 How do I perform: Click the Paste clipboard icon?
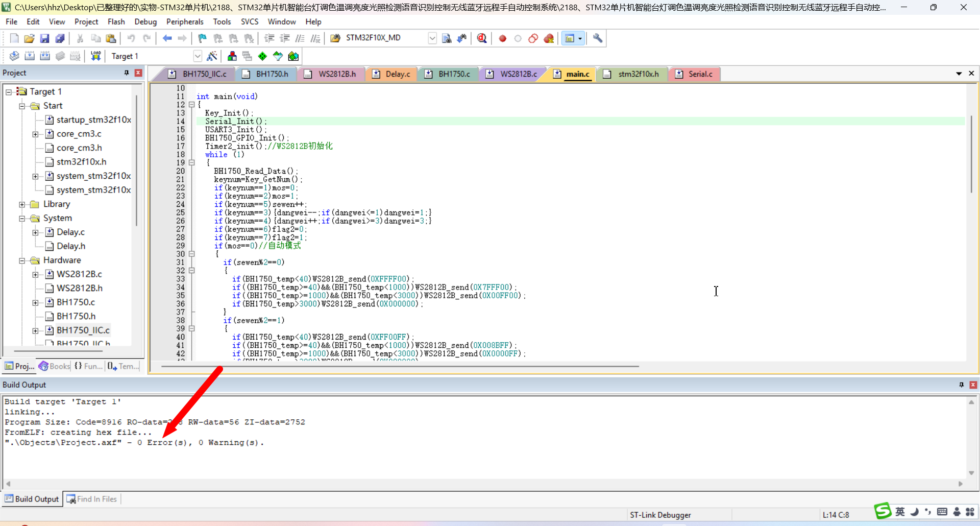[x=111, y=38]
